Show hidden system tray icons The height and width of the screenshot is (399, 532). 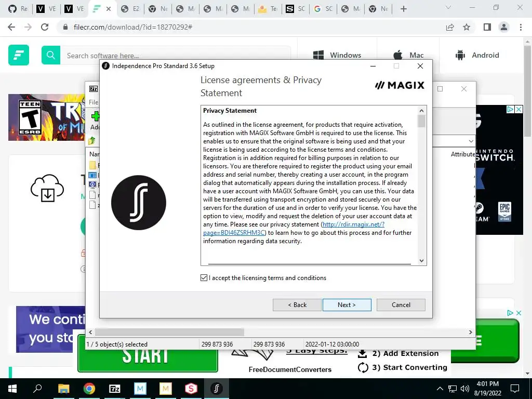tap(440, 389)
